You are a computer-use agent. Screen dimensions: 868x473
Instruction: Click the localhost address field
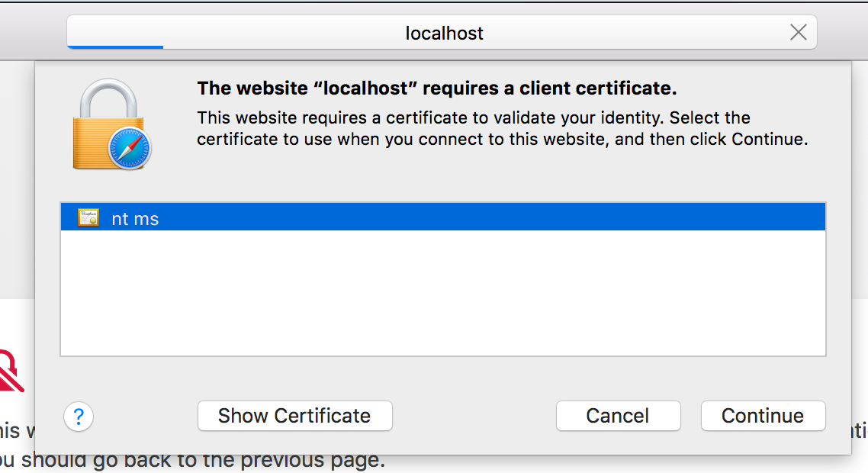coord(444,33)
